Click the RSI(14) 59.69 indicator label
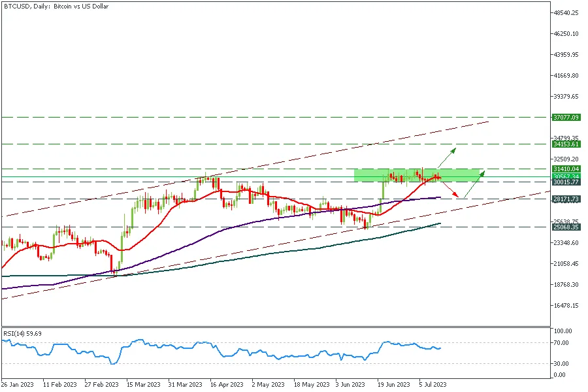 coord(22,333)
